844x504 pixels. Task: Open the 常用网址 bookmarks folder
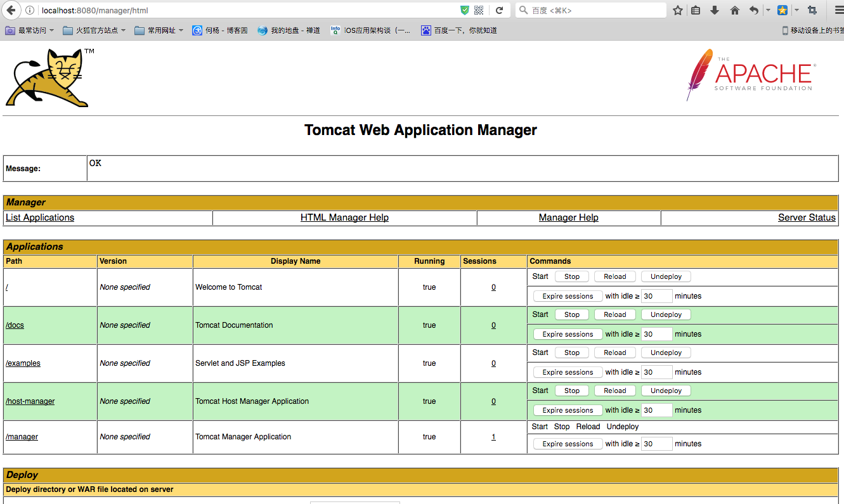(x=159, y=30)
